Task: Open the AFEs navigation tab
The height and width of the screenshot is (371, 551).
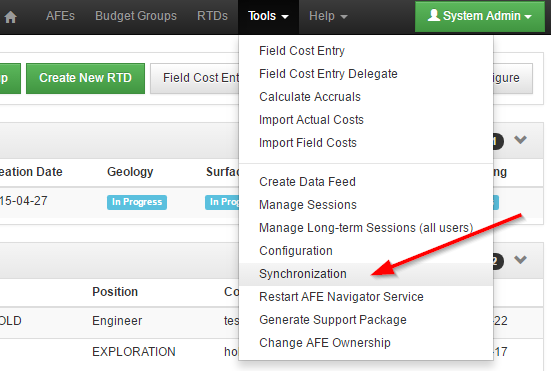Action: coord(60,16)
